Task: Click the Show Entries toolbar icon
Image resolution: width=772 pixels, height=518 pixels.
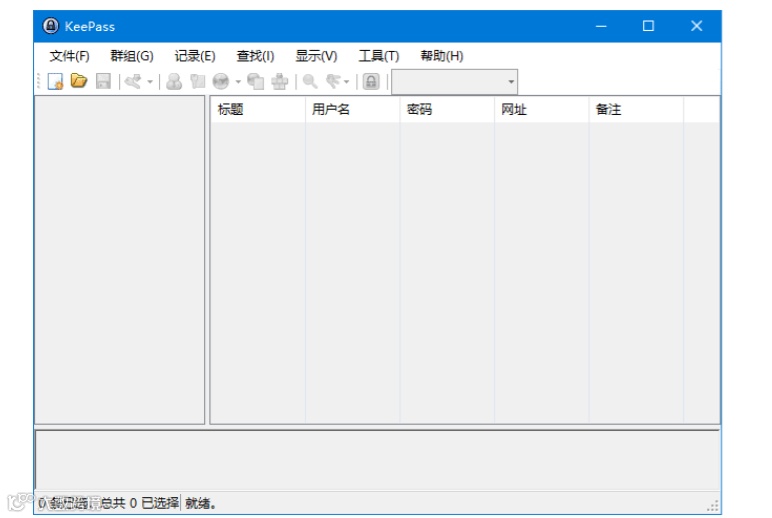Action: (333, 81)
